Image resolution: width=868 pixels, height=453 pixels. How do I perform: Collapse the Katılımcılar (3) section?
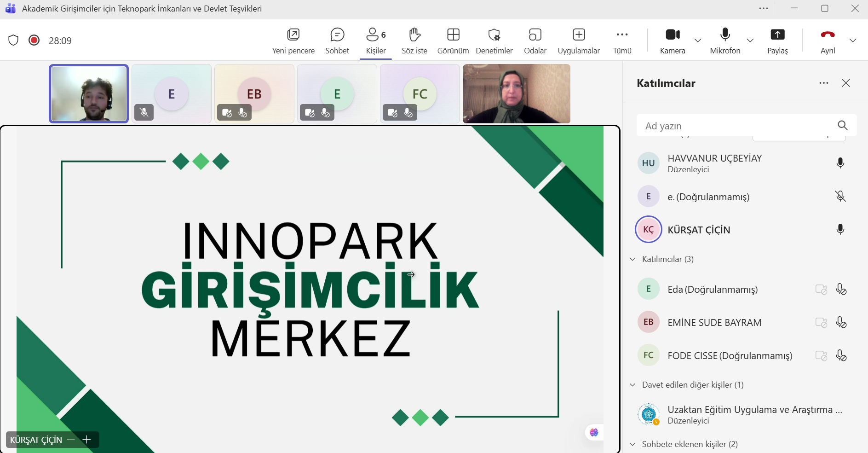click(x=632, y=259)
